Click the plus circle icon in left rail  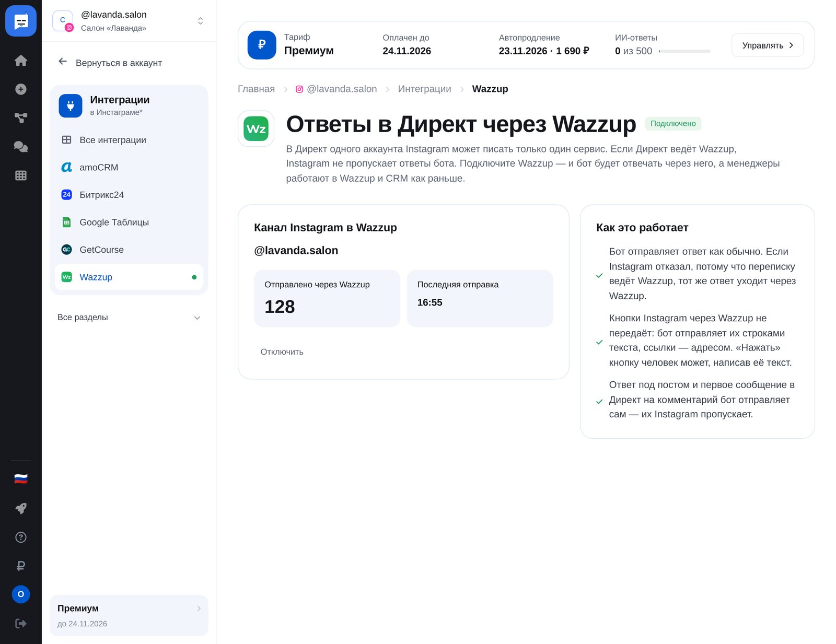pos(21,89)
